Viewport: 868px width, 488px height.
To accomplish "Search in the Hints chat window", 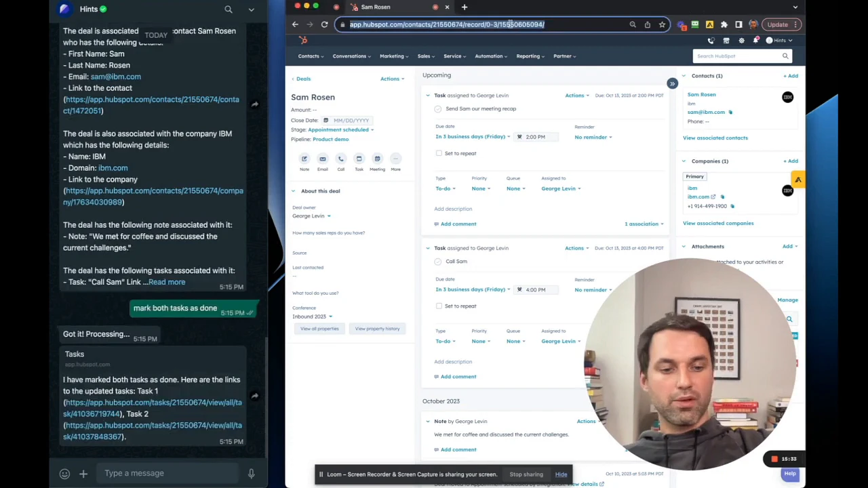I will [x=229, y=9].
